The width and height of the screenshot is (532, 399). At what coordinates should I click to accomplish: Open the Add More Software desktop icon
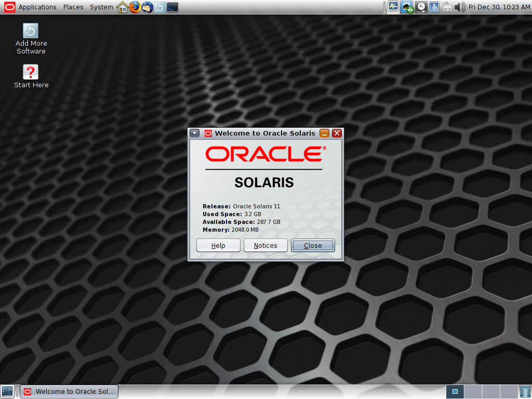click(x=31, y=39)
